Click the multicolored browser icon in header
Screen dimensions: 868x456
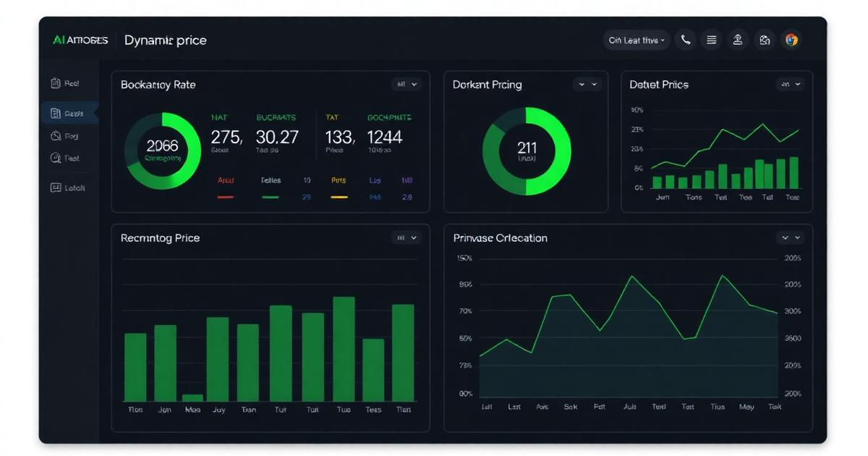tap(791, 40)
